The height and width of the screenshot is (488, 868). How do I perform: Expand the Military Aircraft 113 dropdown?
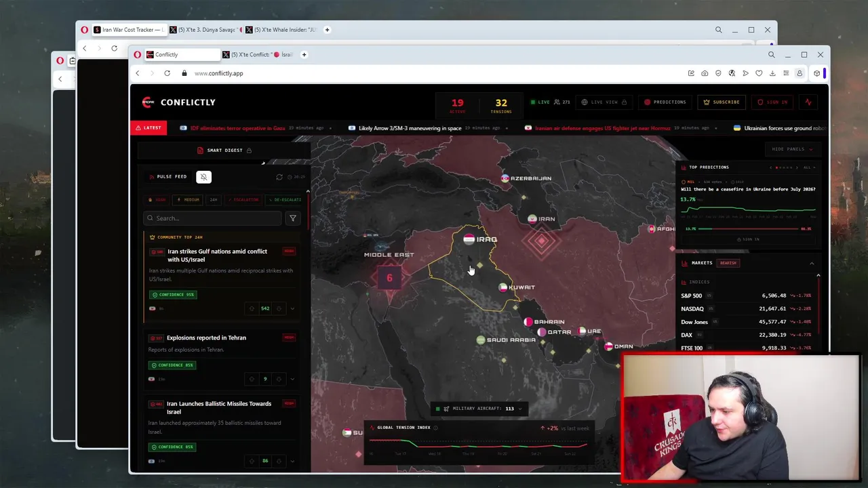pyautogui.click(x=479, y=409)
